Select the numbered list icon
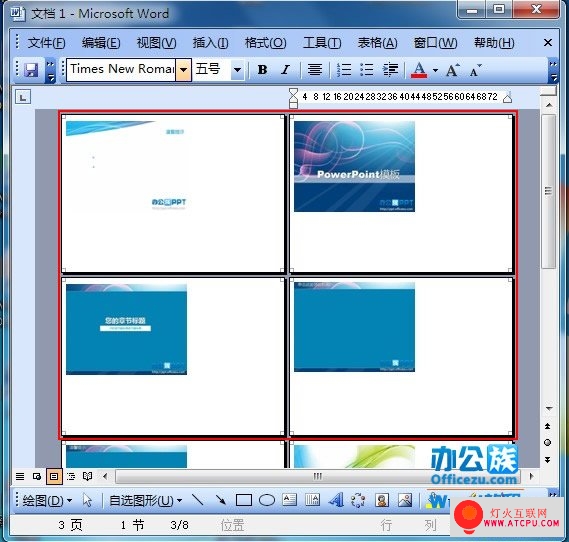The height and width of the screenshot is (542, 569). 344,69
